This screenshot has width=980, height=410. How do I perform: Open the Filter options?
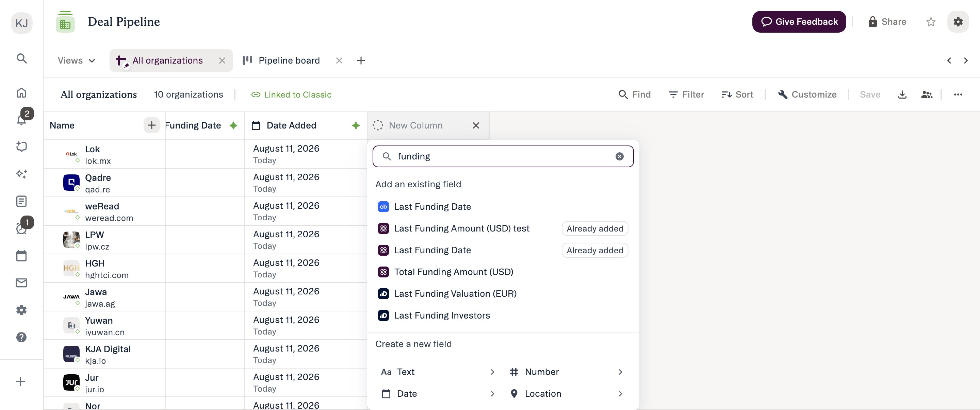tap(686, 95)
